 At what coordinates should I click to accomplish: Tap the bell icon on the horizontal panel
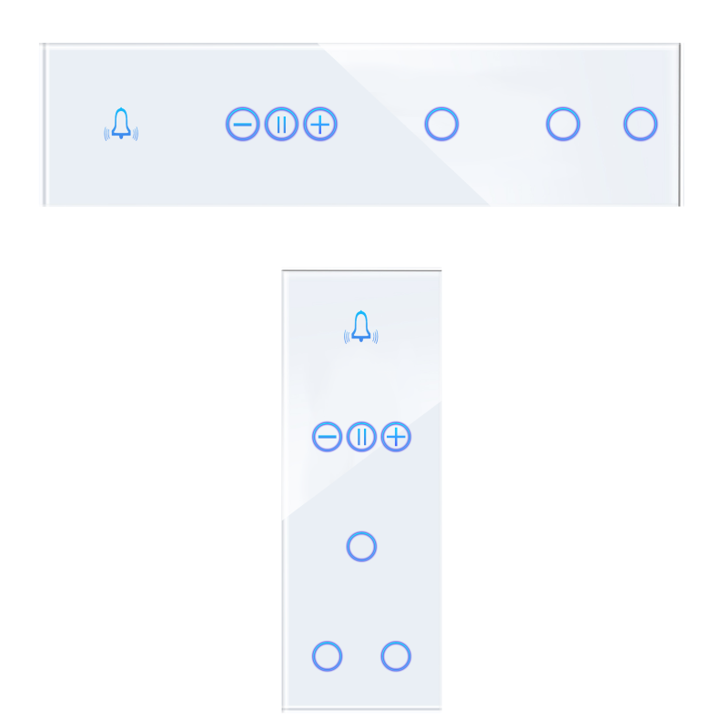click(121, 124)
